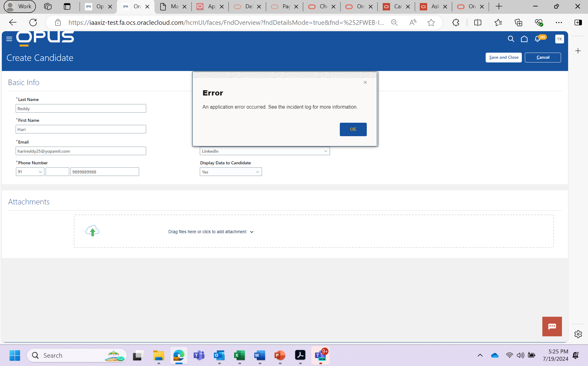
Task: Open Microsoft Teams from the taskbar
Action: pos(199,355)
